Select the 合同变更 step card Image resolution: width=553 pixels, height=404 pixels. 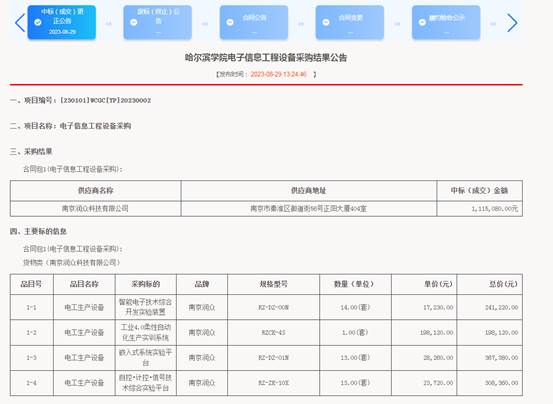coord(350,22)
